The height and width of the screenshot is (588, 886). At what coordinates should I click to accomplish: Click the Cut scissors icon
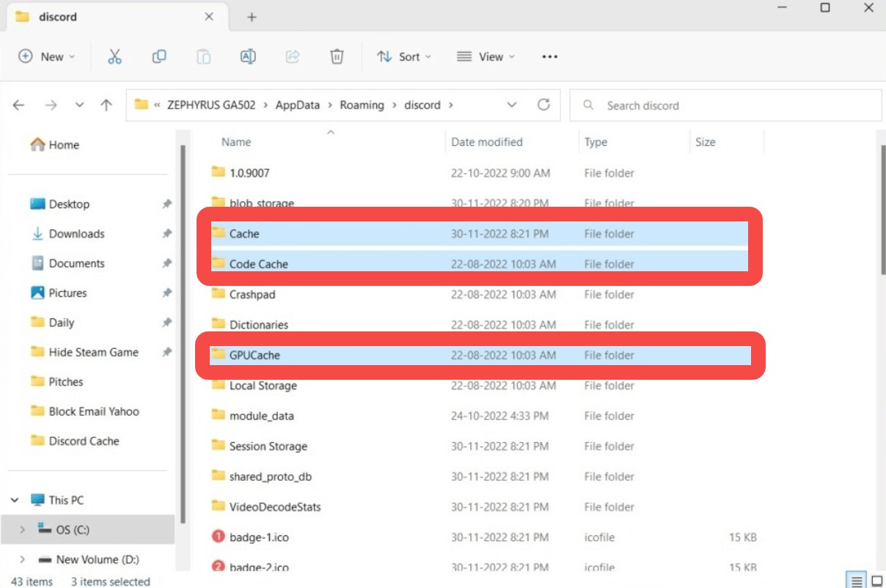(114, 56)
